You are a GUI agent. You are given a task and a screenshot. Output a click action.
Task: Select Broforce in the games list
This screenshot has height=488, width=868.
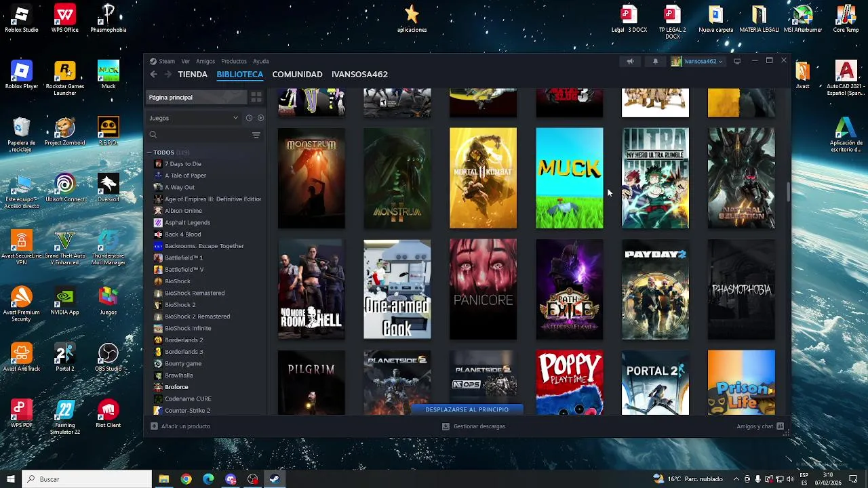pos(176,387)
